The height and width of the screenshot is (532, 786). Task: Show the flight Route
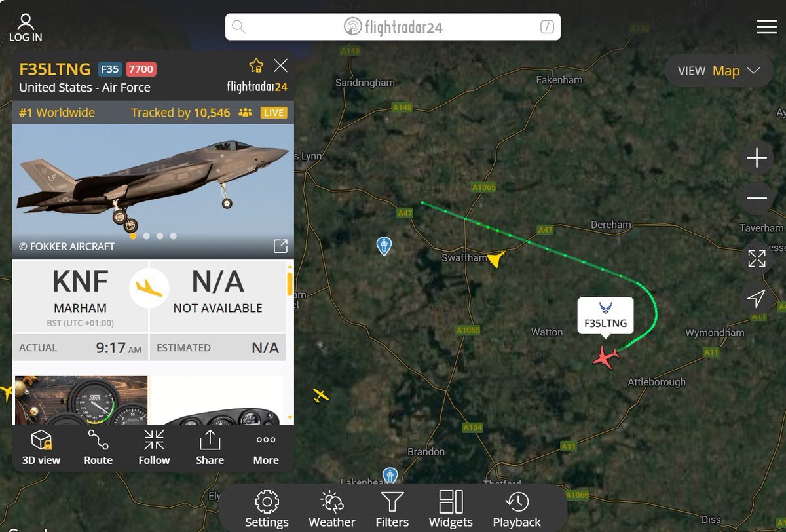coord(98,447)
